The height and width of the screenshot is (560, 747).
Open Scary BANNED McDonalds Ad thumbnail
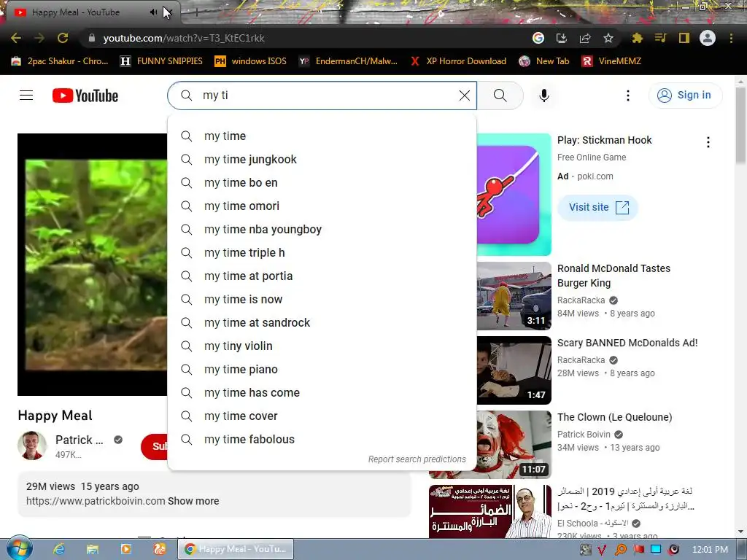(x=514, y=370)
